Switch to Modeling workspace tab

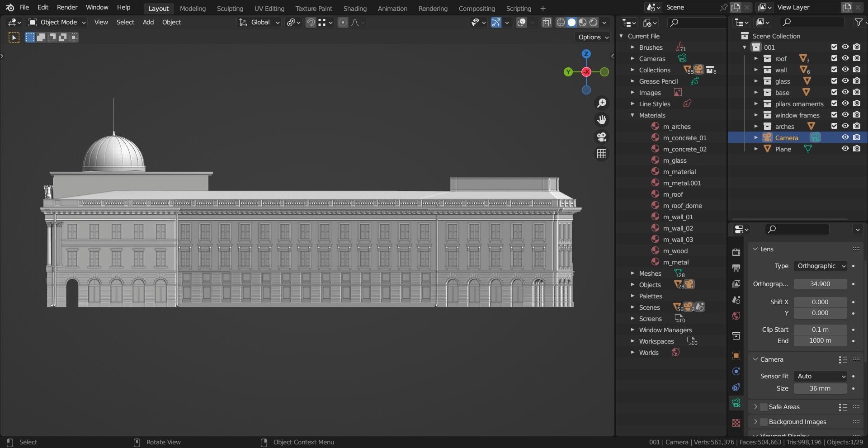pos(193,8)
